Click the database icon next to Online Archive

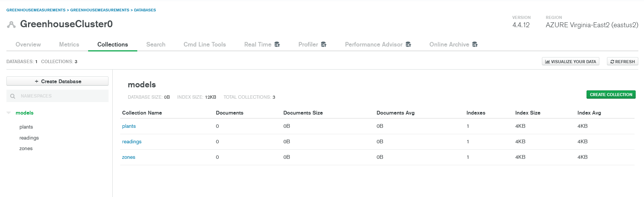[x=475, y=45]
